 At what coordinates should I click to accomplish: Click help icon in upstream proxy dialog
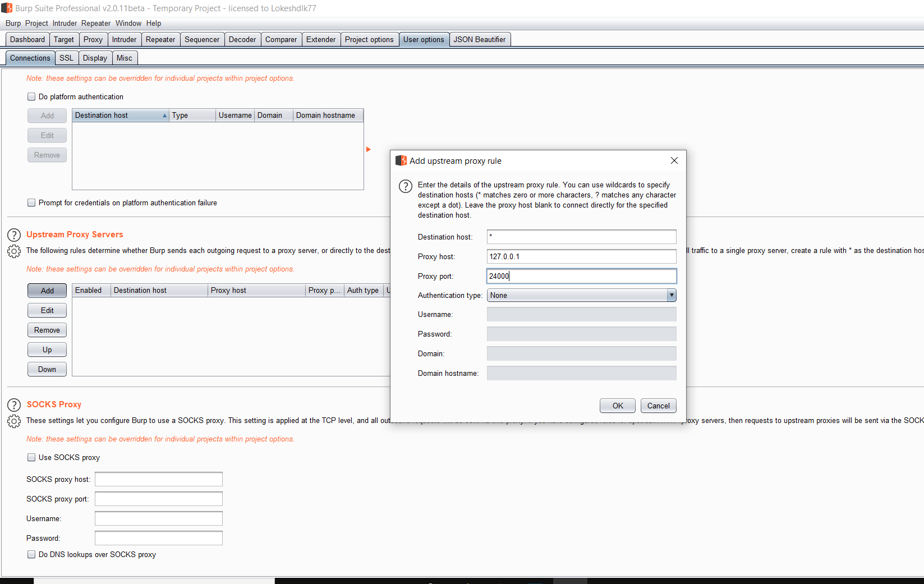pos(406,186)
